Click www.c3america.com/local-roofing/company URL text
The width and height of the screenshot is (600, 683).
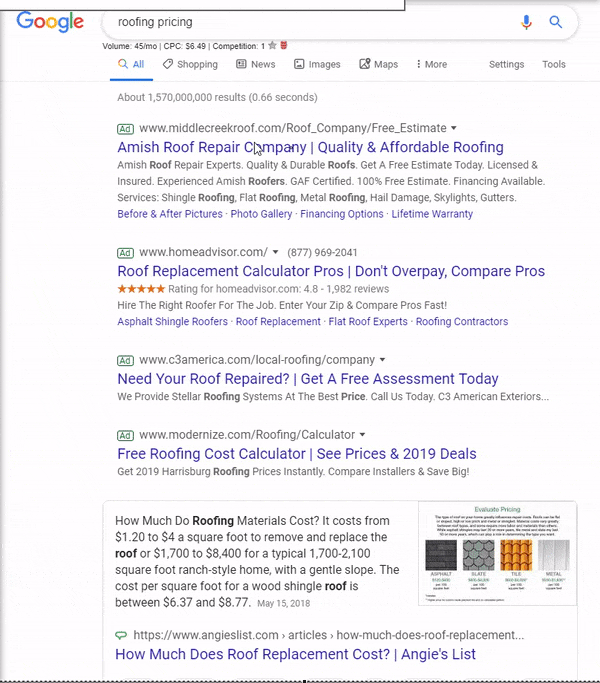point(257,360)
